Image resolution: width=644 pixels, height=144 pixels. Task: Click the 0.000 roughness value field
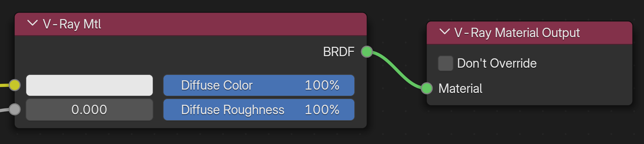tap(89, 110)
